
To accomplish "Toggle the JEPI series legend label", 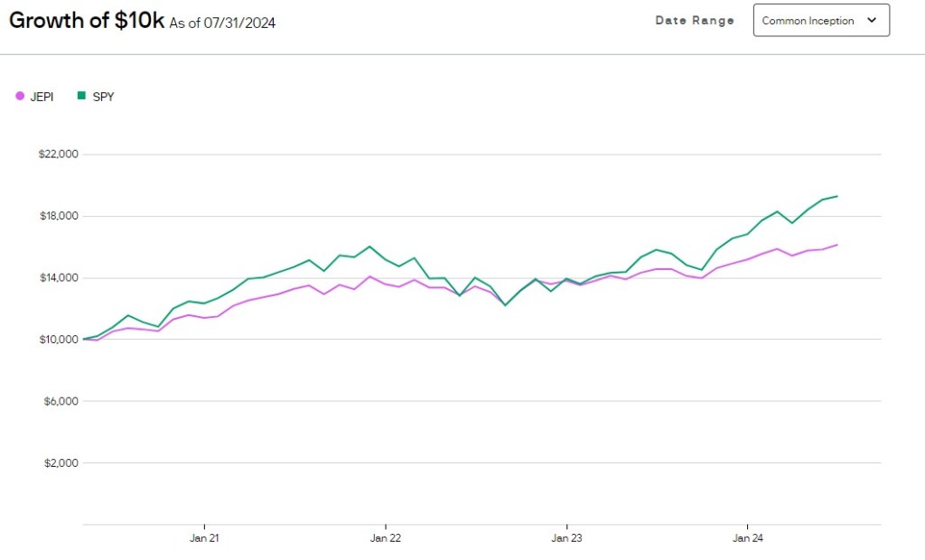I will tap(42, 97).
